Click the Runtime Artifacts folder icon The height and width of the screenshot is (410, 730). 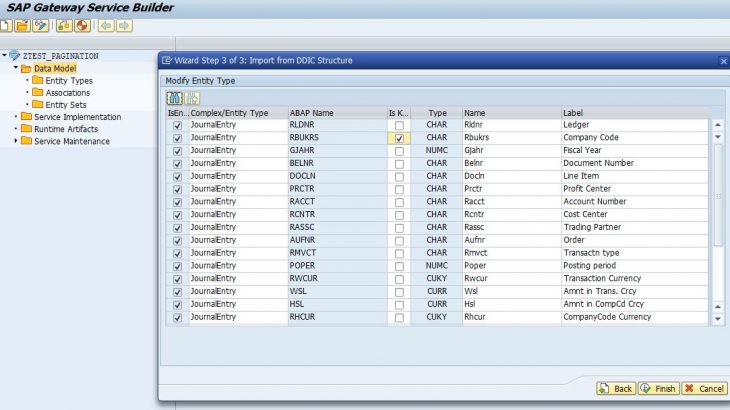point(26,129)
